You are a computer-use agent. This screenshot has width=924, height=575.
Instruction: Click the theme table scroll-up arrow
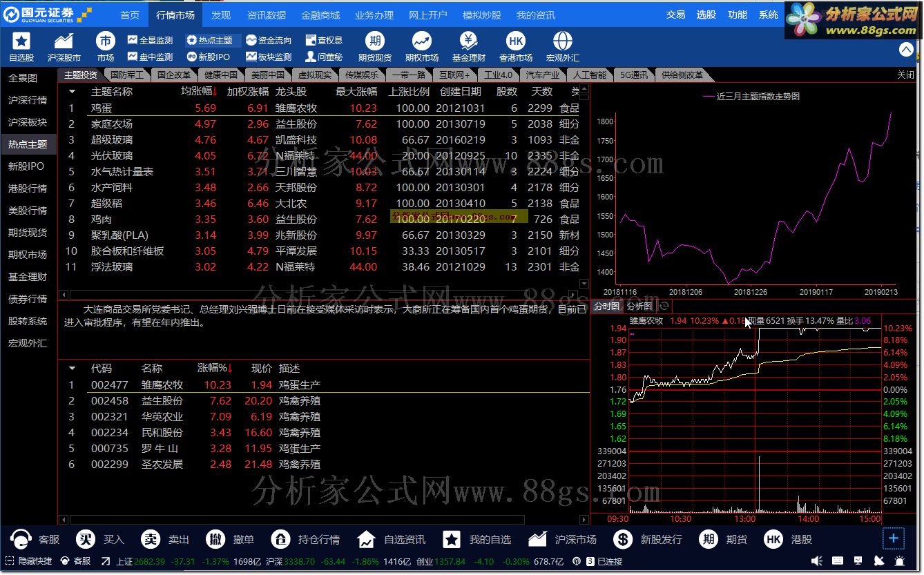(585, 90)
